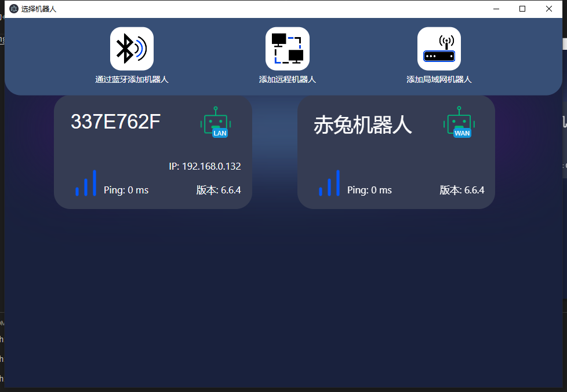Open the 赤兔机器人 robot card

point(397,152)
